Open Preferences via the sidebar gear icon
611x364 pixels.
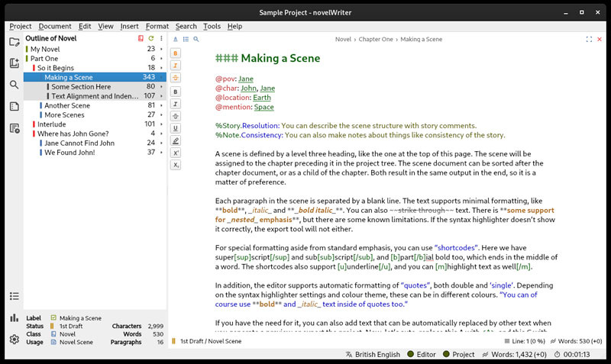(15, 339)
